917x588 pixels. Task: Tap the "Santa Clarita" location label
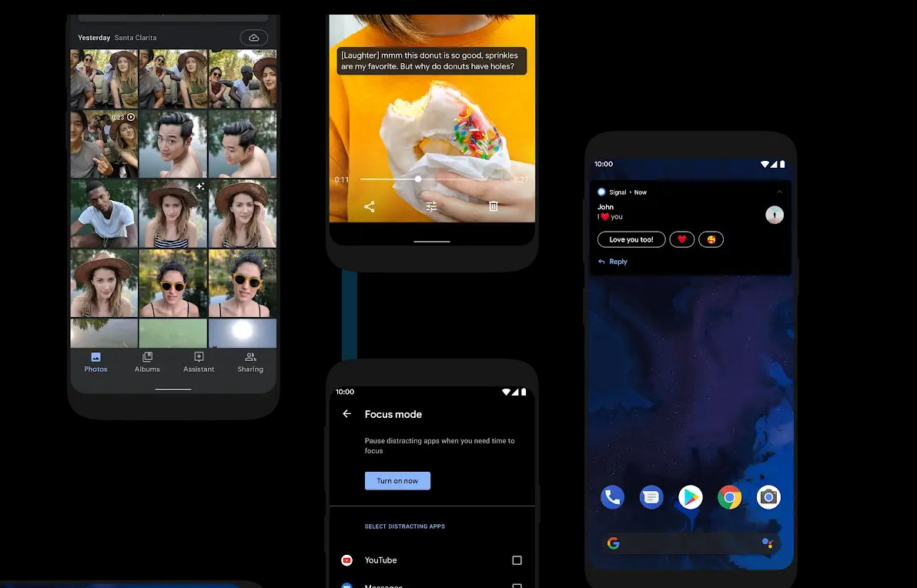click(136, 38)
